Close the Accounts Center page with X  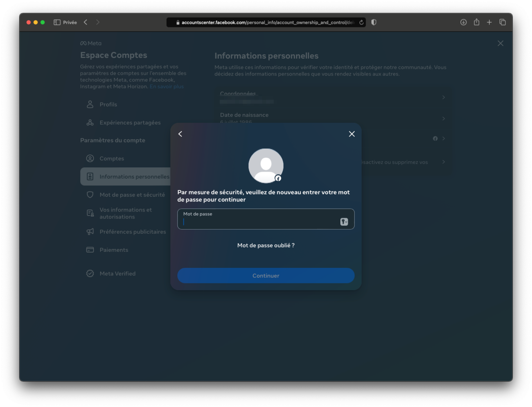pyautogui.click(x=500, y=43)
